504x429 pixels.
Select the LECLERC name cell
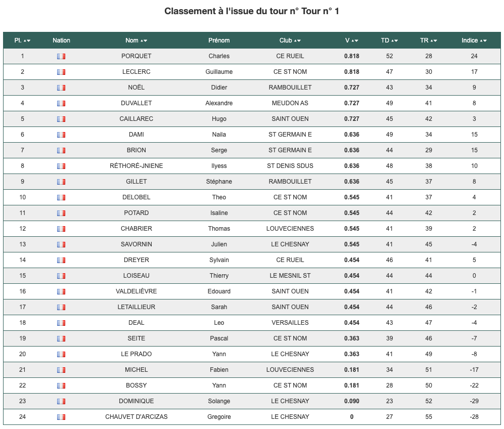(136, 72)
